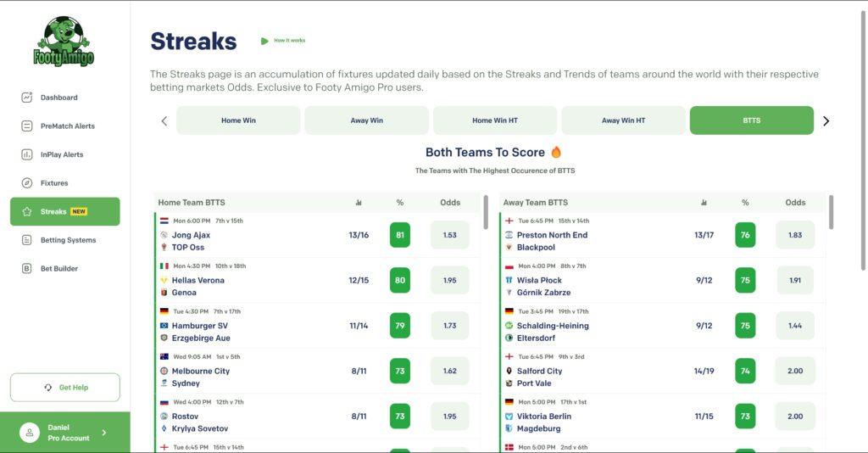Click the Melbourne City crest icon
868x453 pixels.
(x=164, y=371)
